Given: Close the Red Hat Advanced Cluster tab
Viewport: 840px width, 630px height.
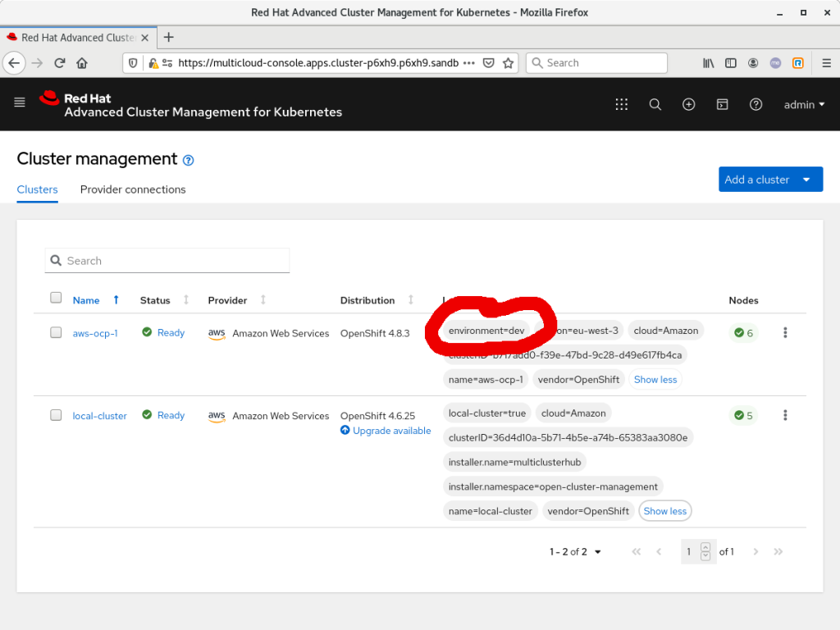Looking at the screenshot, I should [144, 38].
